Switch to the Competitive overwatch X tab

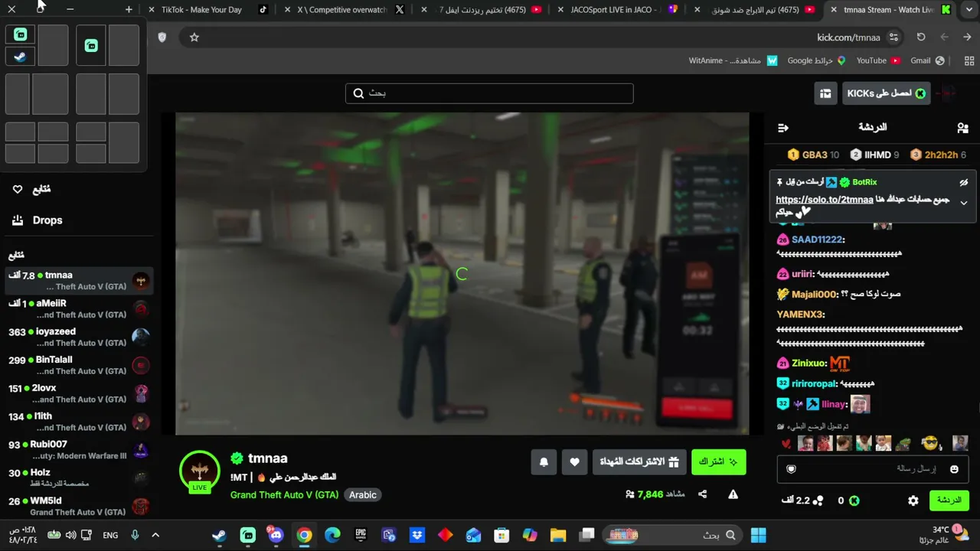click(346, 10)
